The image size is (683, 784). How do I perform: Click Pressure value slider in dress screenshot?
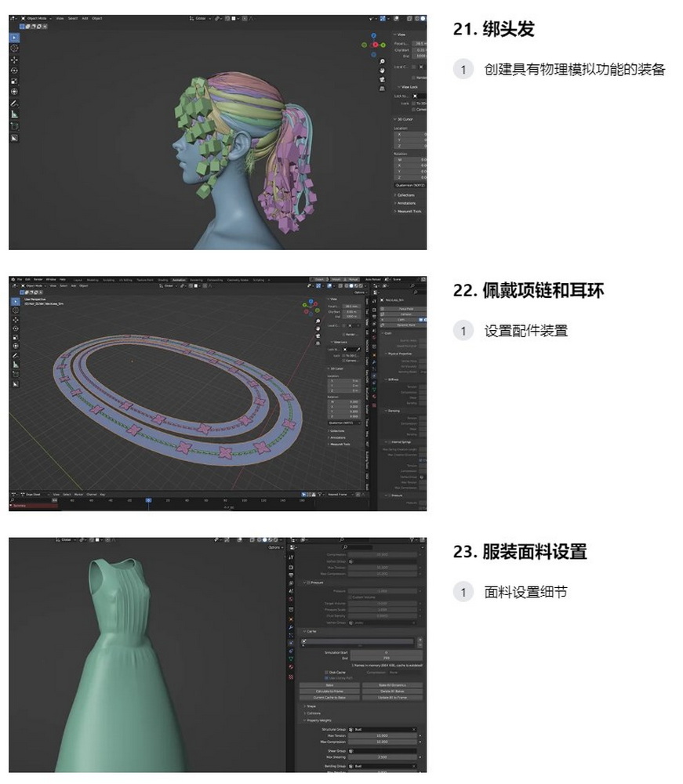383,591
